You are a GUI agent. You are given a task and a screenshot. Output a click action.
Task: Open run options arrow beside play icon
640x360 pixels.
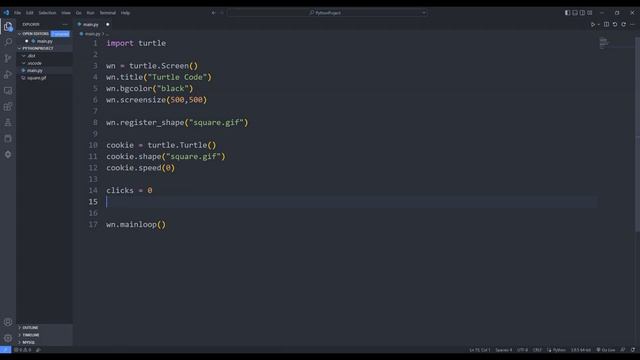598,24
